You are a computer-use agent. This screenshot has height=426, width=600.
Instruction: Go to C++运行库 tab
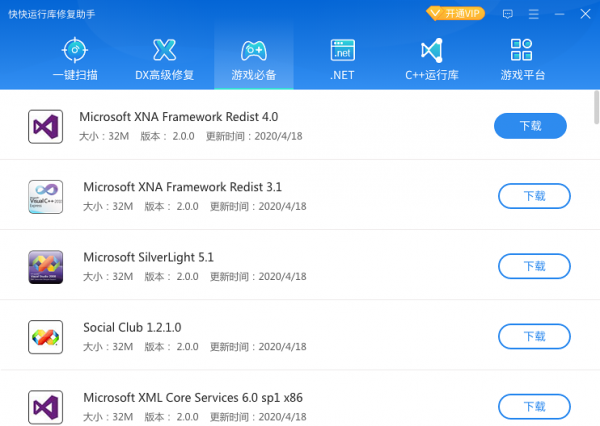[x=431, y=58]
